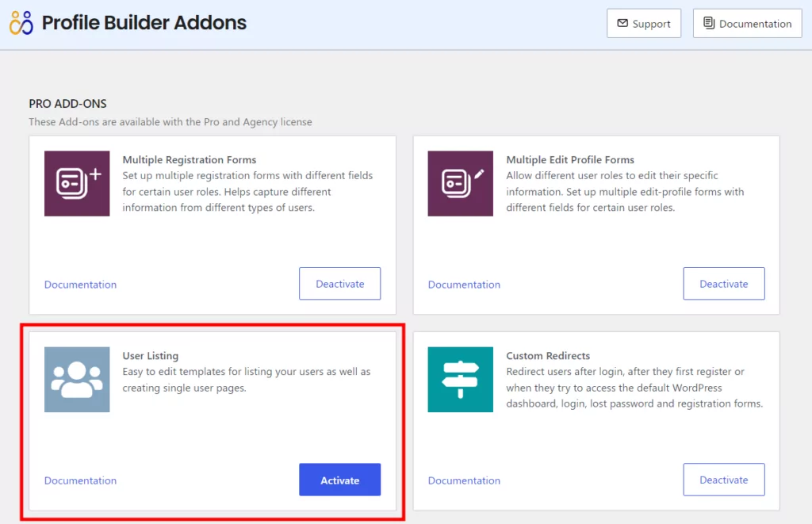Click the Multiple Edit Profile Forms icon
The image size is (812, 524).
(x=461, y=183)
